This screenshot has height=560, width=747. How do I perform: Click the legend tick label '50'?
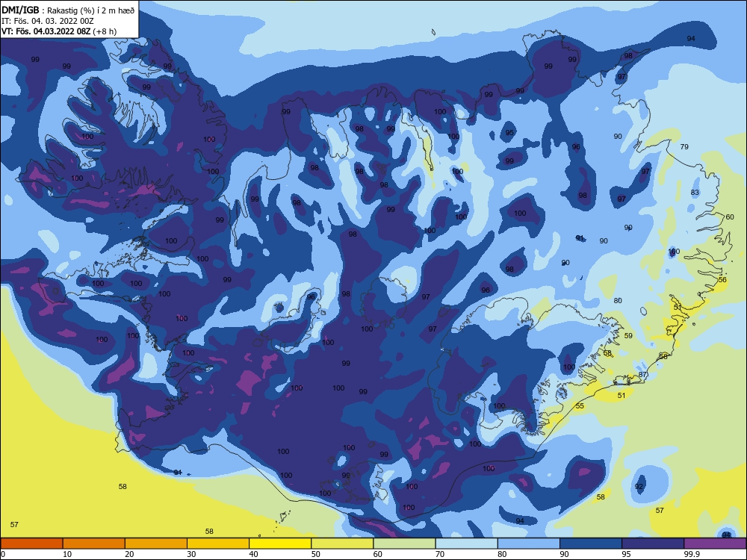pyautogui.click(x=316, y=554)
